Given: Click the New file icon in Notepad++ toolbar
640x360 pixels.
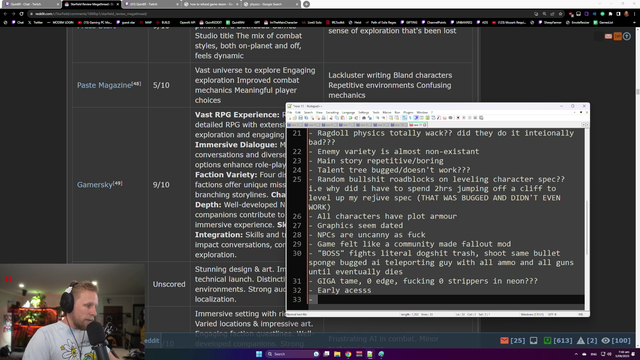Looking at the screenshot, I should 290,118.
